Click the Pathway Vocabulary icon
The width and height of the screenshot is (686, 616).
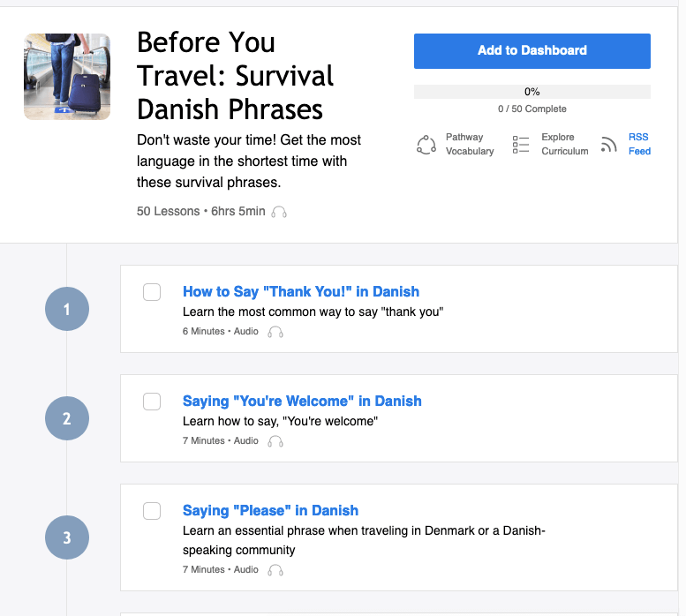(426, 145)
